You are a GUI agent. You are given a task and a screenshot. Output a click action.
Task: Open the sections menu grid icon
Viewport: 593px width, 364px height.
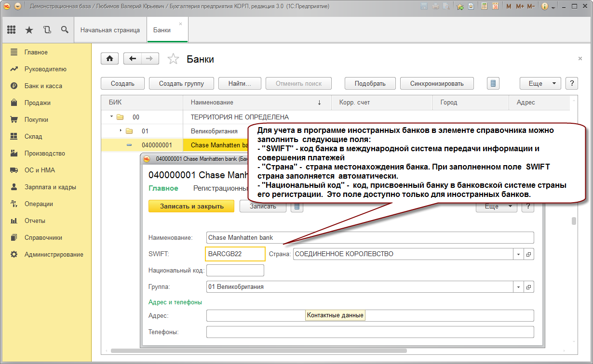point(12,30)
